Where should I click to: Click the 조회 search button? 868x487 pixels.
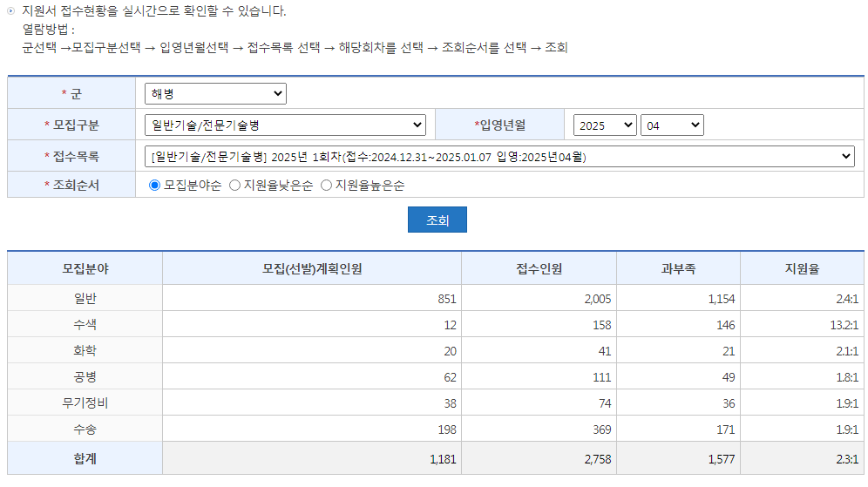pos(437,220)
